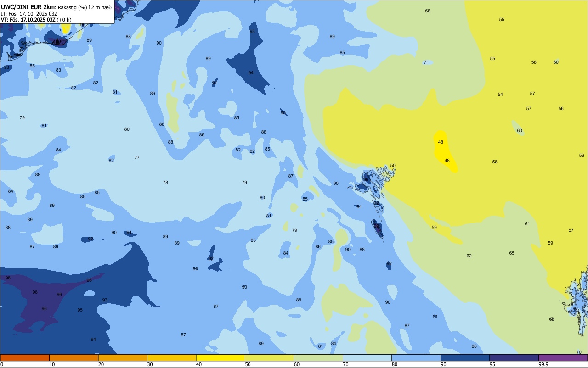Viewport: 588px width, 368px height.
Task: Click the legend tick label "20"
Action: (101, 364)
